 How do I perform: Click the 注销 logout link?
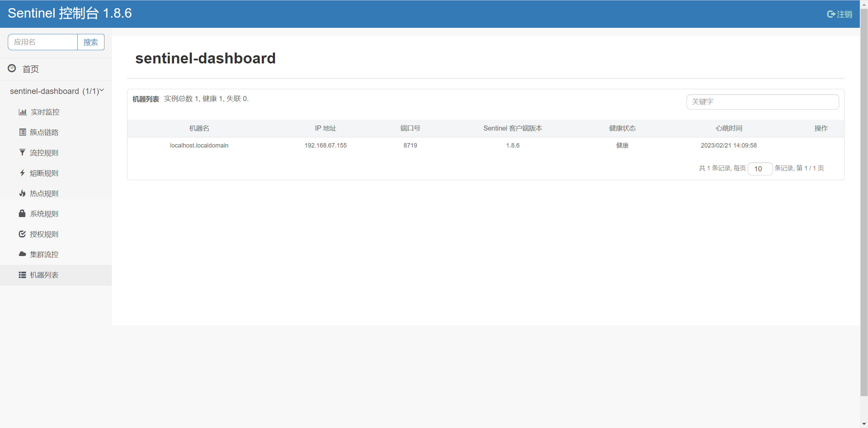coord(844,14)
